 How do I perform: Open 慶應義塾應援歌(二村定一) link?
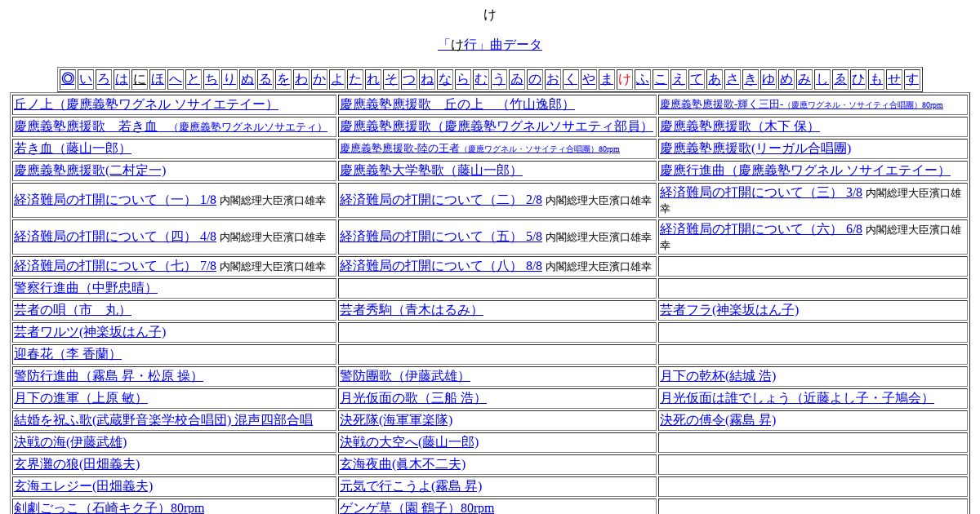tap(90, 171)
